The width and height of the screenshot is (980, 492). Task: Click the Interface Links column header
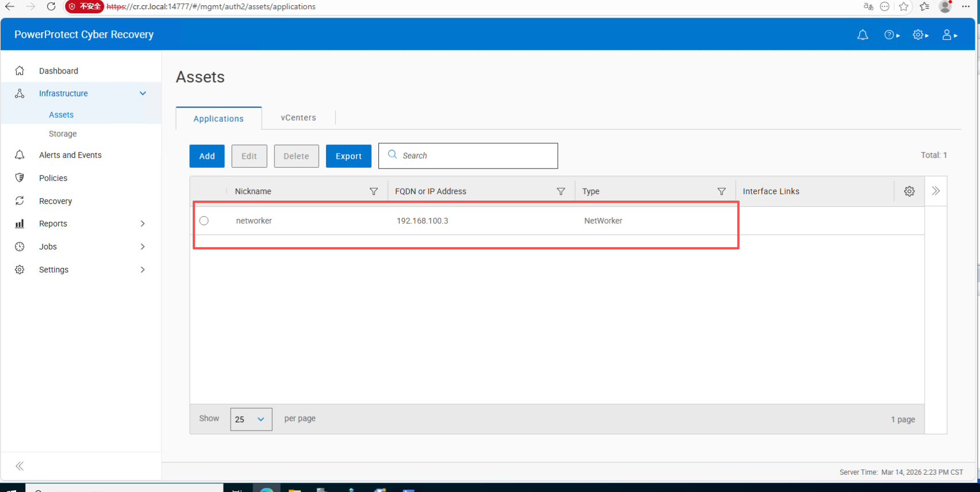pos(771,191)
